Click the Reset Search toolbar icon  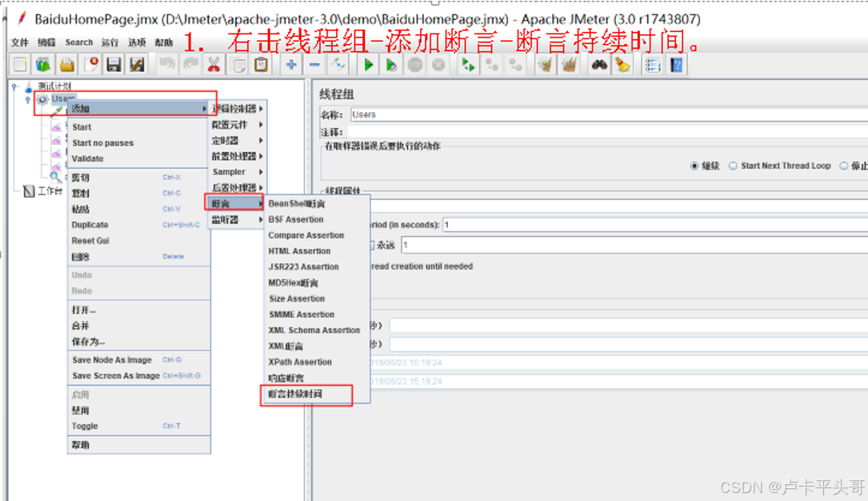tap(622, 65)
